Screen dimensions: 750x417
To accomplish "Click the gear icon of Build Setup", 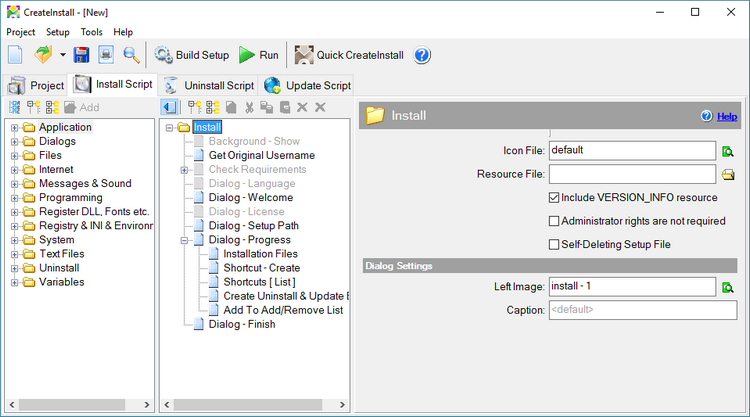I will click(x=163, y=55).
